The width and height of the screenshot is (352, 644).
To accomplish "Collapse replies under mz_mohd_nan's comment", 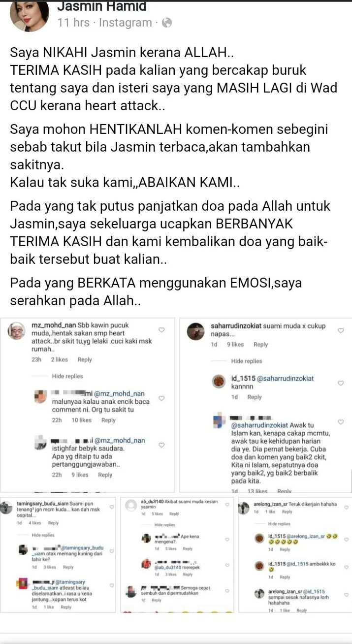I will point(67,376).
